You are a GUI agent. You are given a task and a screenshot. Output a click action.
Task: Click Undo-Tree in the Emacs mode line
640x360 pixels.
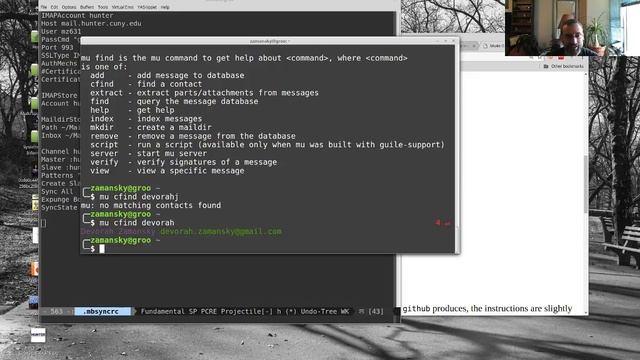(x=320, y=311)
